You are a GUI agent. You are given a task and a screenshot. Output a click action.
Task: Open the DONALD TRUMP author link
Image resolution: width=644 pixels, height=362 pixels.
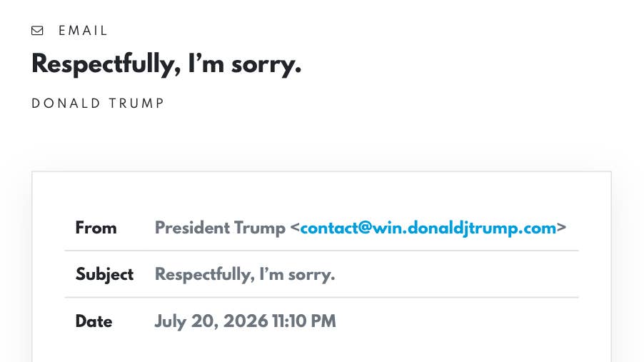click(x=98, y=103)
